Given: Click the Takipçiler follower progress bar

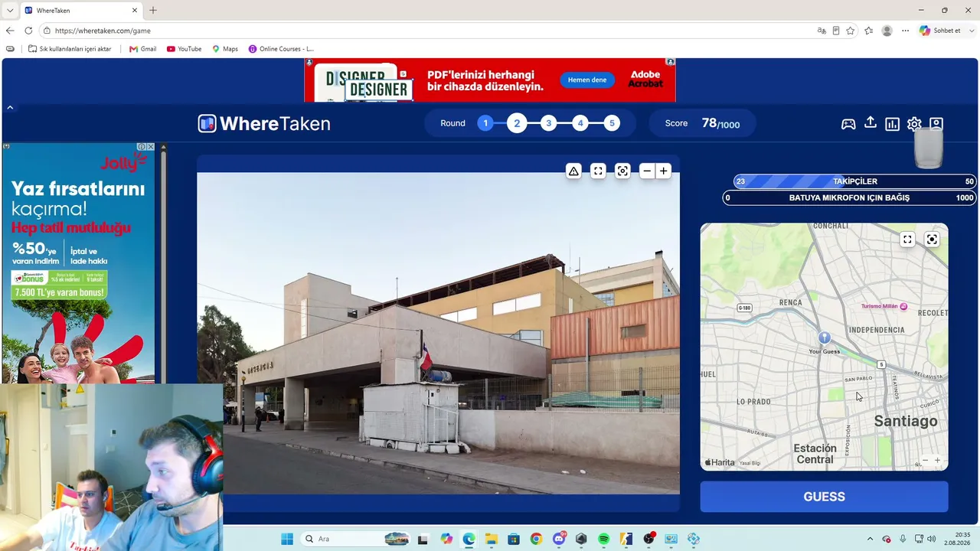Looking at the screenshot, I should 854,181.
